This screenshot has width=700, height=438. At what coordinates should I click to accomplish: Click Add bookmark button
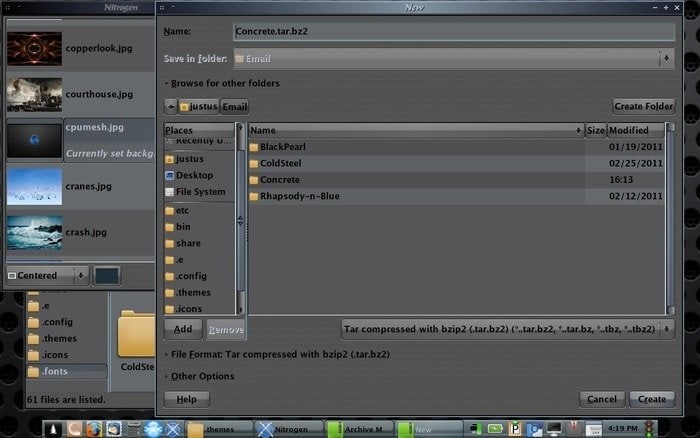tap(183, 329)
